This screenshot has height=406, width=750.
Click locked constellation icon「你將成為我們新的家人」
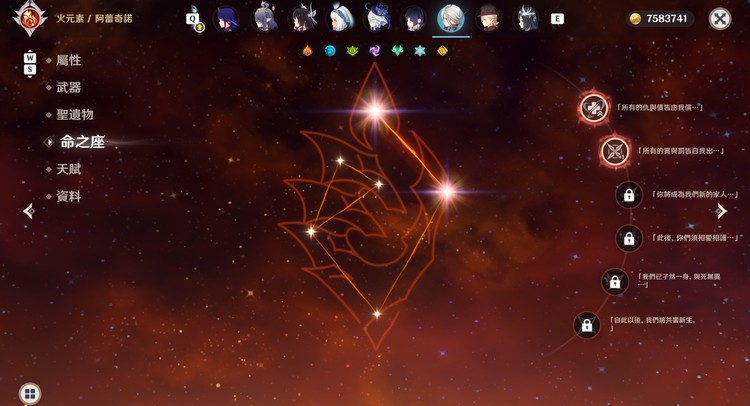(x=629, y=195)
